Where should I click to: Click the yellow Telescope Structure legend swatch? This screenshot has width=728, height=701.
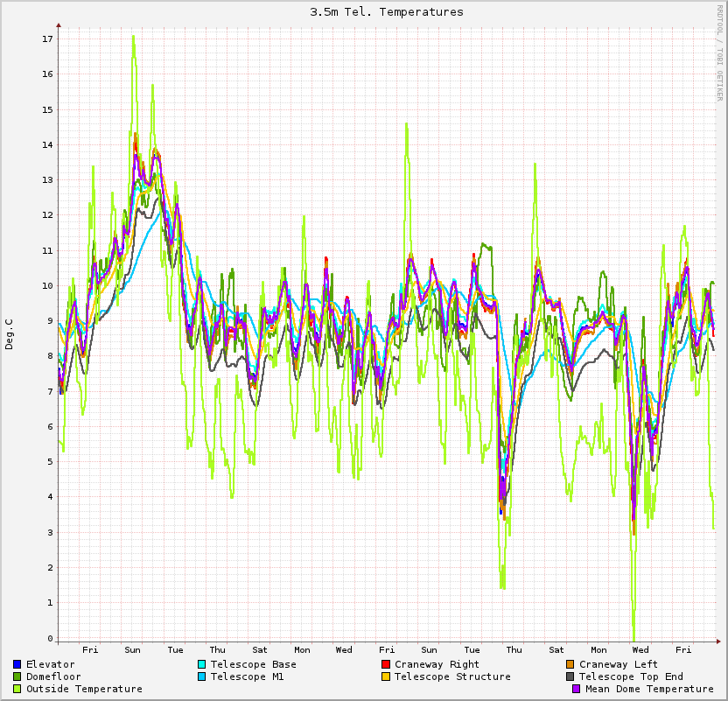386,677
